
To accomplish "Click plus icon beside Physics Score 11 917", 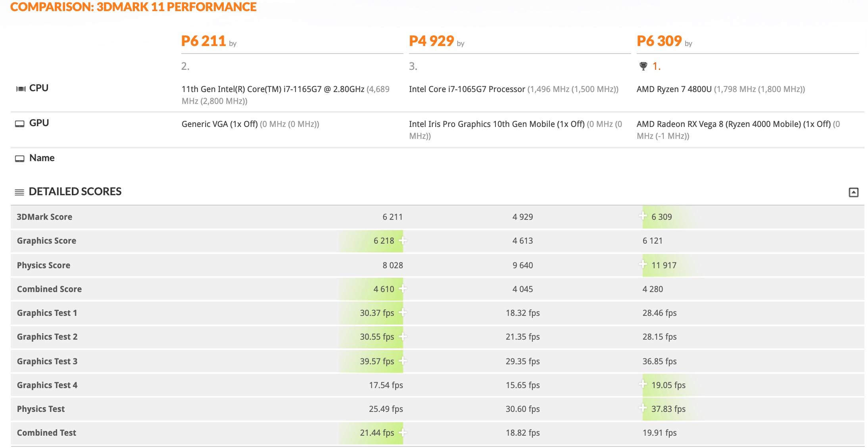I will [643, 264].
